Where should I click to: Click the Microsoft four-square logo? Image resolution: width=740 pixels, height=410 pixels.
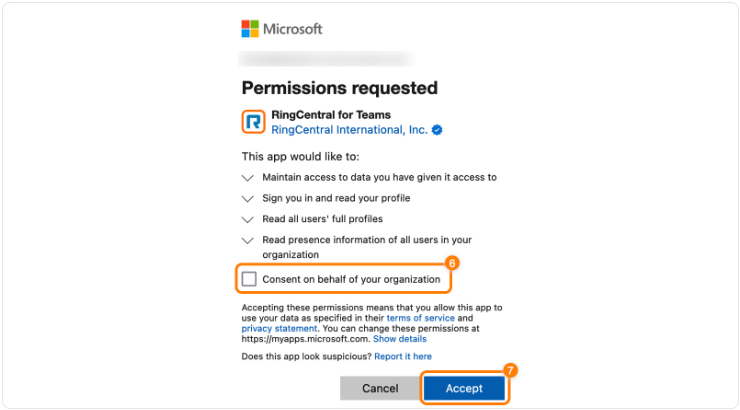pyautogui.click(x=250, y=29)
